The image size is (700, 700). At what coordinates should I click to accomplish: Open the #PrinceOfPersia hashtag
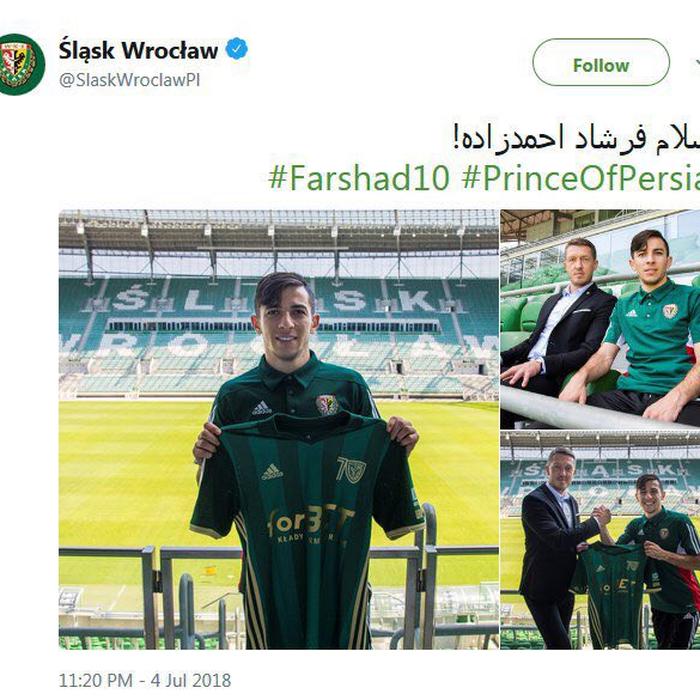[x=580, y=178]
